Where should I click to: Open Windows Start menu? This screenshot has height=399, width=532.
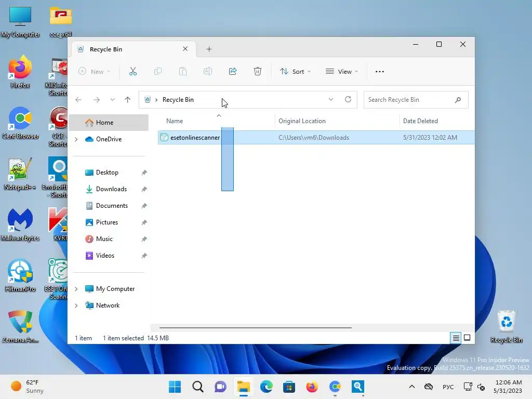coord(175,387)
